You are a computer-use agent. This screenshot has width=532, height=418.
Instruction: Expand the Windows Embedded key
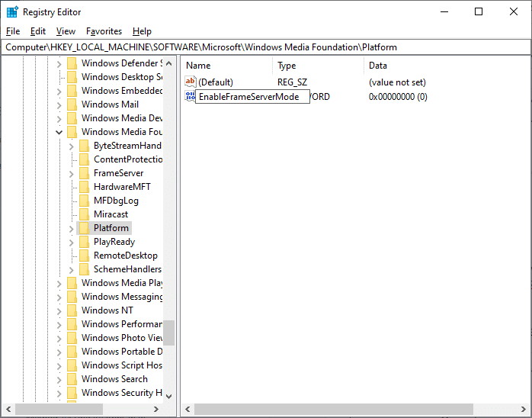point(59,92)
